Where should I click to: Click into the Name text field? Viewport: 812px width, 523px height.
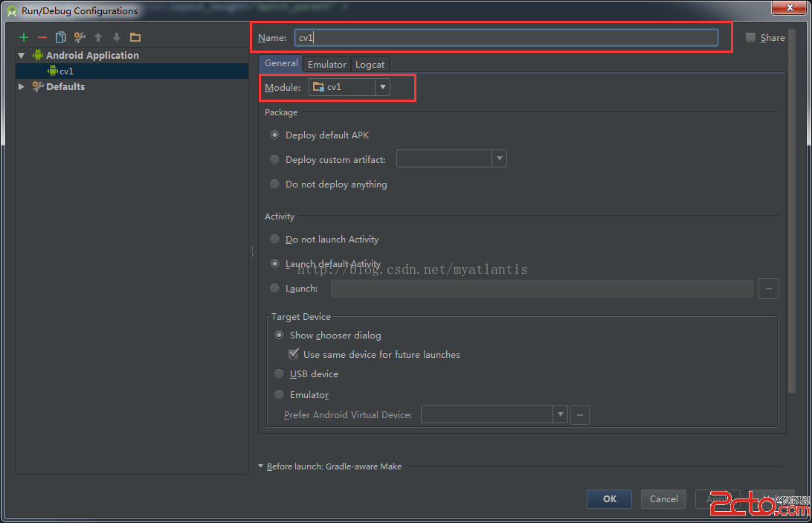point(506,37)
